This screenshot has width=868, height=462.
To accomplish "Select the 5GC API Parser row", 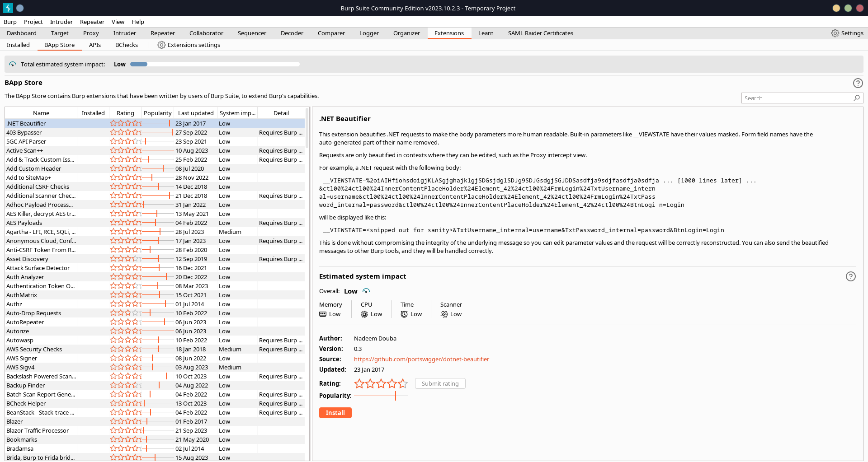I will [155, 141].
